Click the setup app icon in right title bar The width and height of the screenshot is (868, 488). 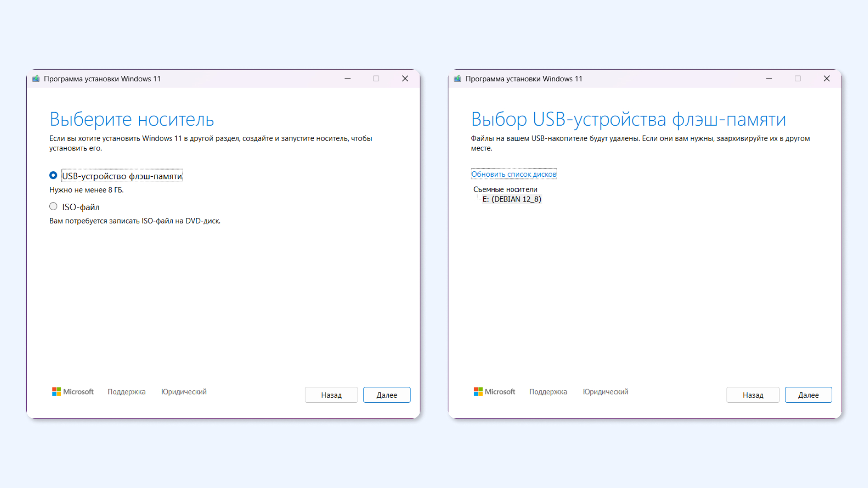458,79
